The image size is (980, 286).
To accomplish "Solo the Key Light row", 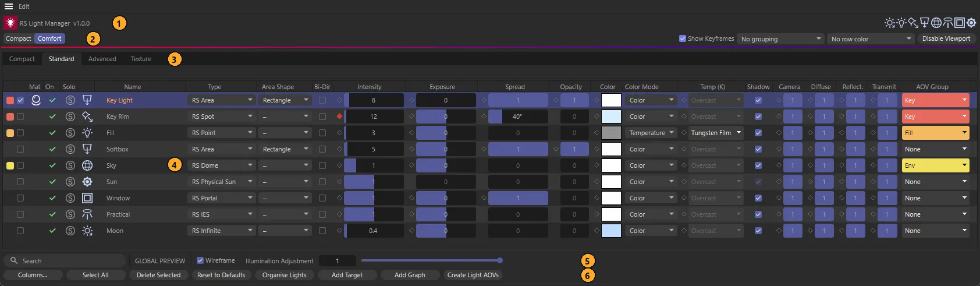I will 70,100.
